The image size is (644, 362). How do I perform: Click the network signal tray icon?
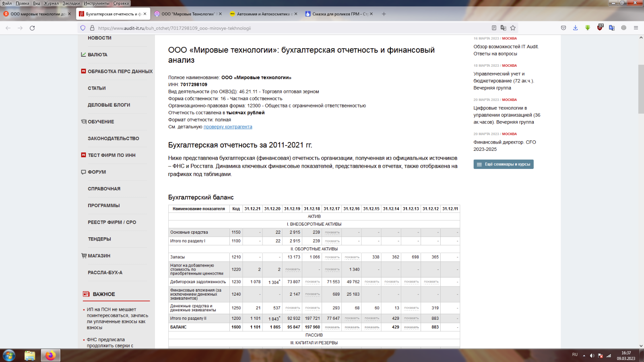609,356
